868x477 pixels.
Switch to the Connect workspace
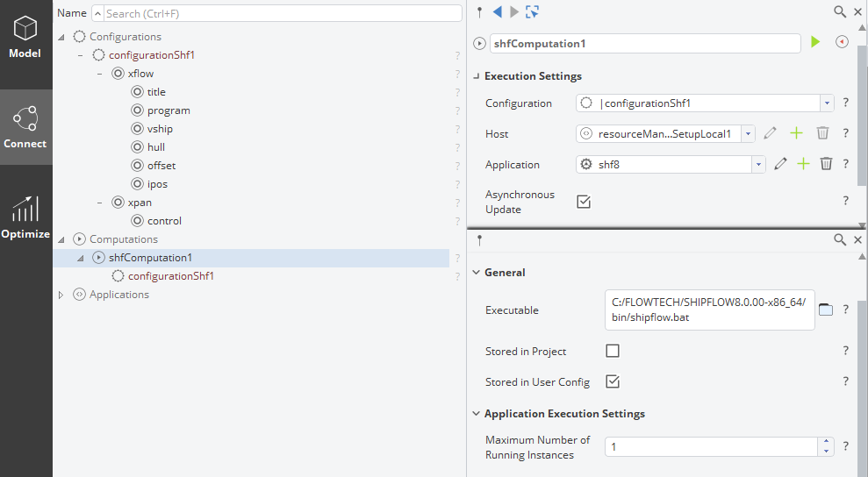(25, 127)
